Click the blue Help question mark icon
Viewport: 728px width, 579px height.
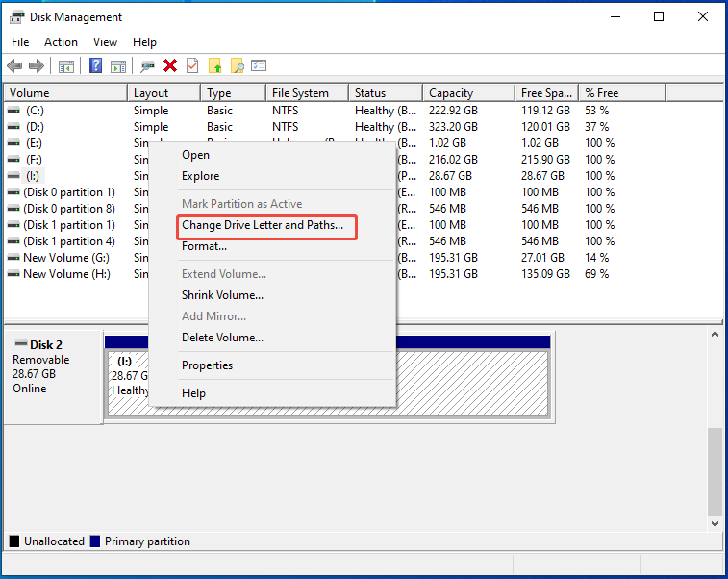[96, 65]
